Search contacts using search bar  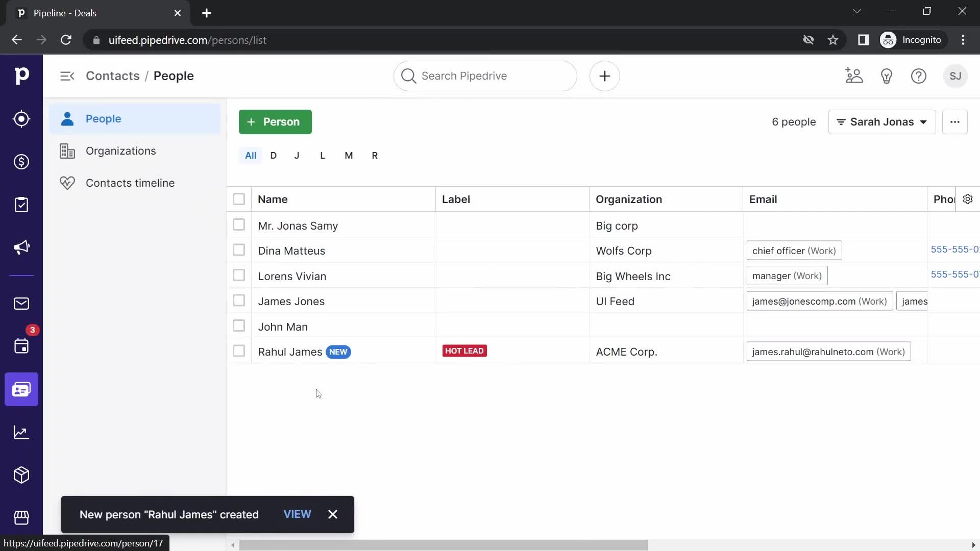[485, 76]
